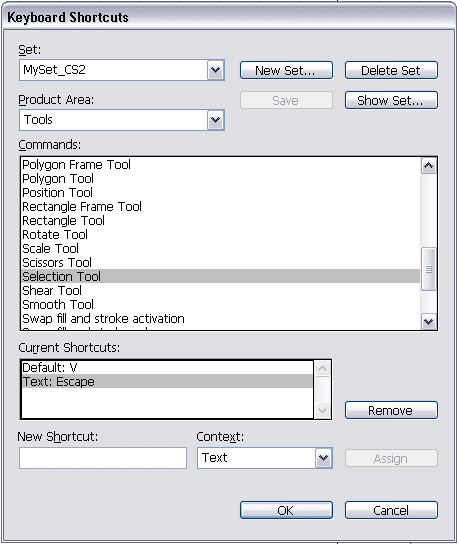Image resolution: width=457 pixels, height=544 pixels.
Task: Confirm the dialog with OK
Action: (286, 510)
